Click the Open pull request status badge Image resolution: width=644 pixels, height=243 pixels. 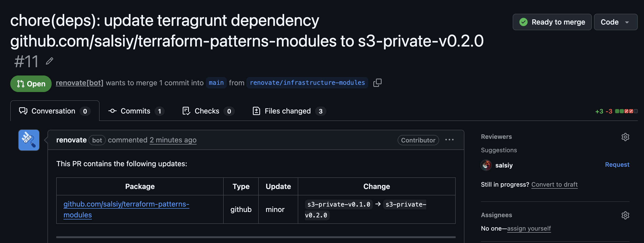pos(31,84)
